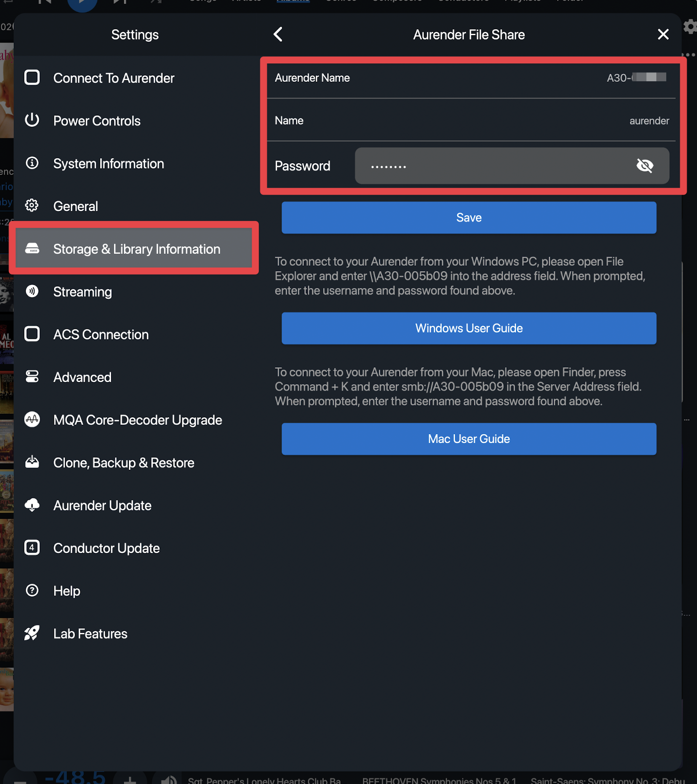Click the Name value aurender
The image size is (697, 784).
coord(649,121)
